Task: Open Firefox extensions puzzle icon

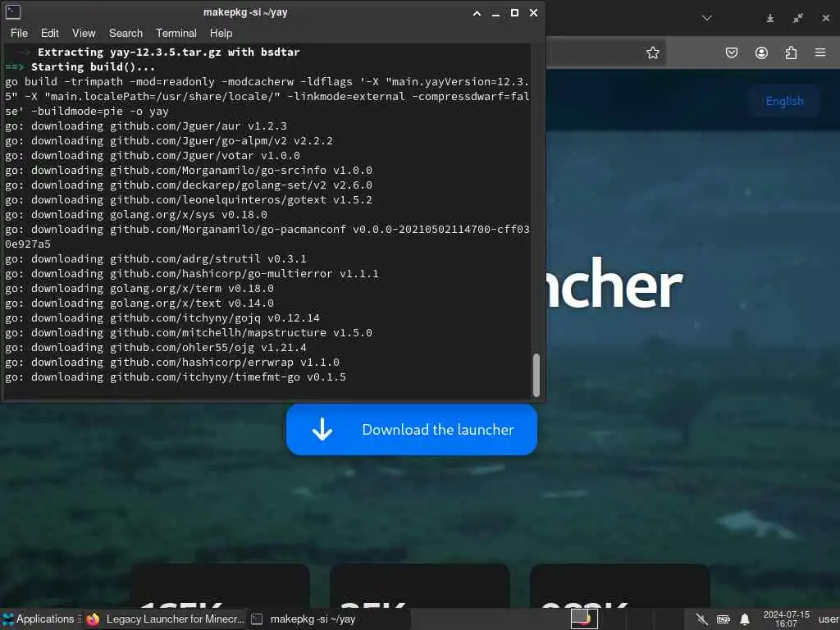Action: click(791, 52)
